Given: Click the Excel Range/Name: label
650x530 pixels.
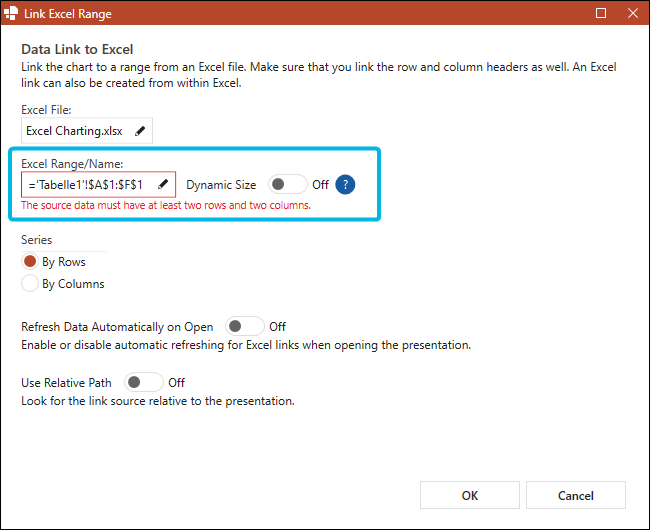Looking at the screenshot, I should click(x=72, y=164).
